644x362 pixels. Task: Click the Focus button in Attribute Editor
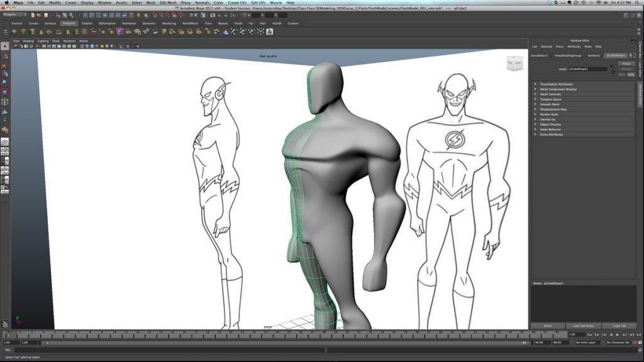pos(626,63)
